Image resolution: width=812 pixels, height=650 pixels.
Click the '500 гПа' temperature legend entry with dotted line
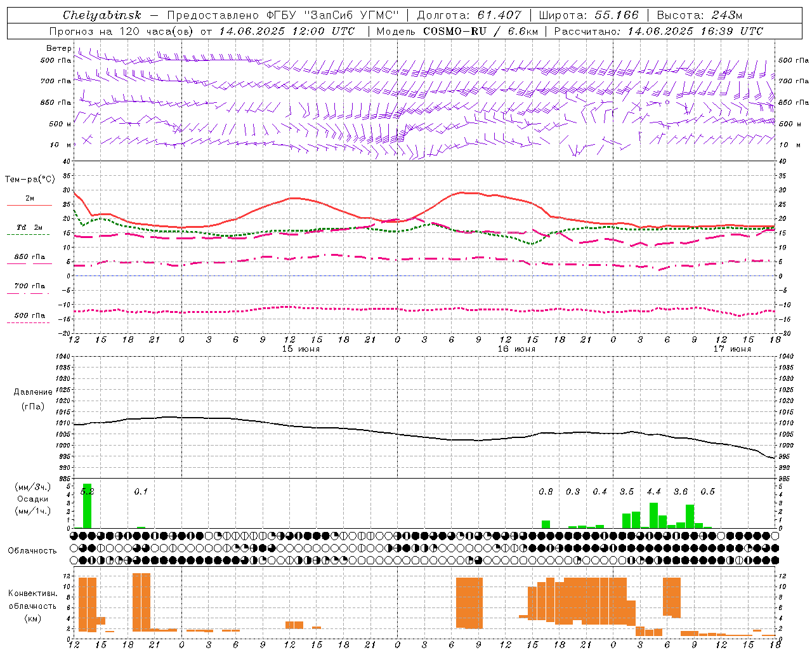[29, 315]
